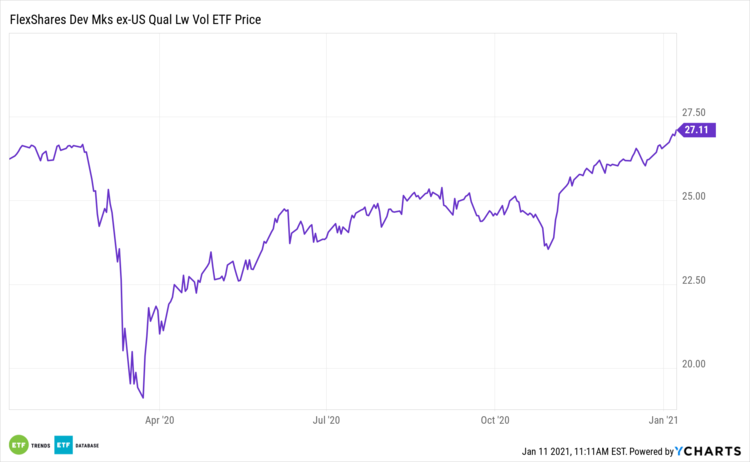Click the 27.50 y-axis label
This screenshot has width=750, height=462.
click(x=693, y=112)
